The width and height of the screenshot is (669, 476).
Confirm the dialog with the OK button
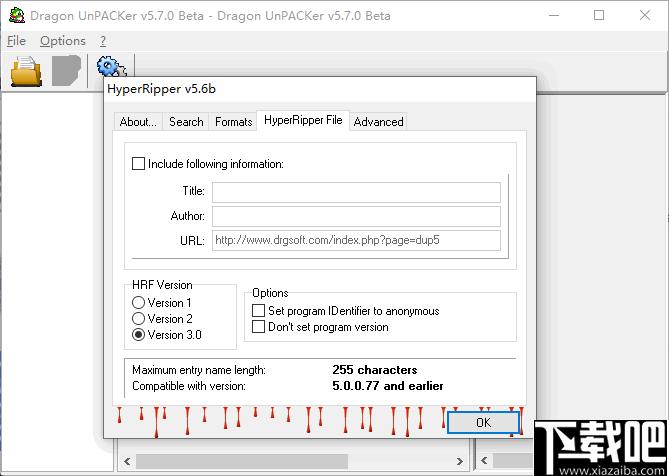click(483, 423)
